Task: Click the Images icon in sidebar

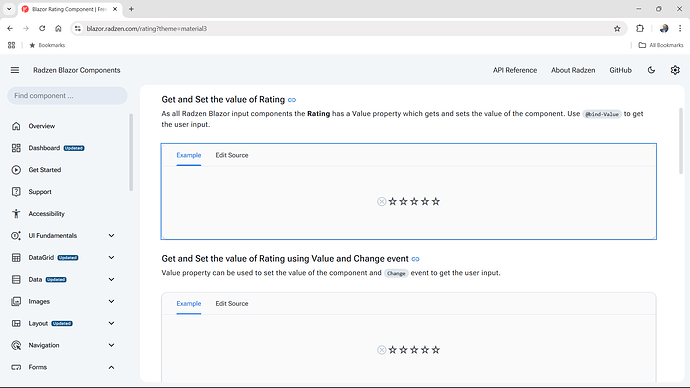Action: (16, 301)
